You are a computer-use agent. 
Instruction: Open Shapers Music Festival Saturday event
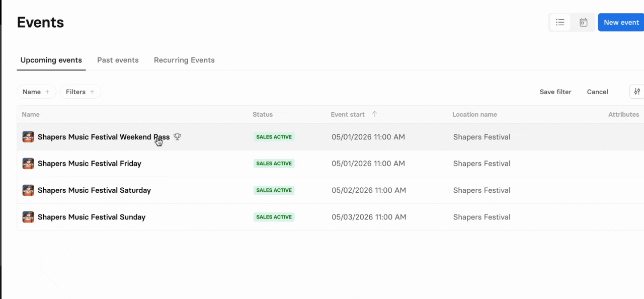(94, 190)
